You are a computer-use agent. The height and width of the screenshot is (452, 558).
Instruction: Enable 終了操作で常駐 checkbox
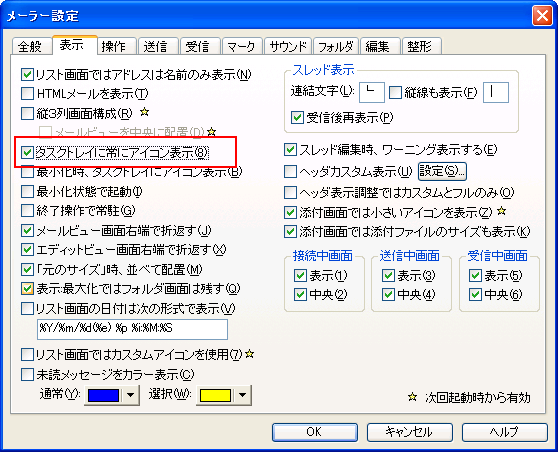(x=27, y=211)
